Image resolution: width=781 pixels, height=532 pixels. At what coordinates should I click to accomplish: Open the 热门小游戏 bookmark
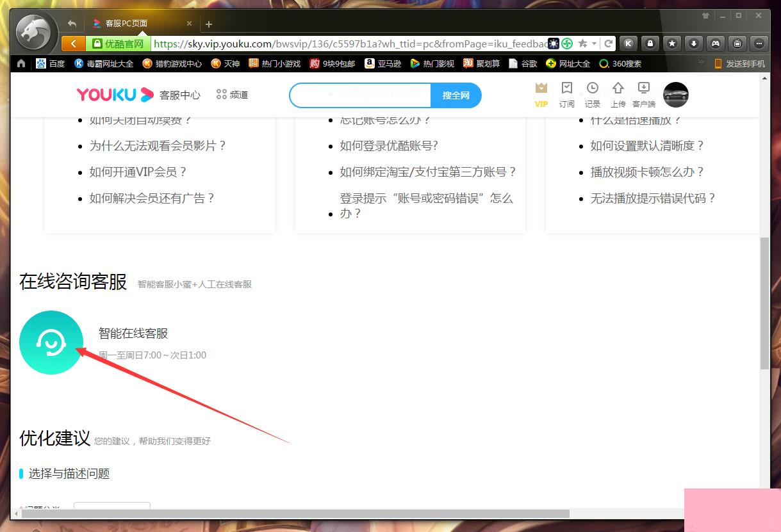click(274, 63)
